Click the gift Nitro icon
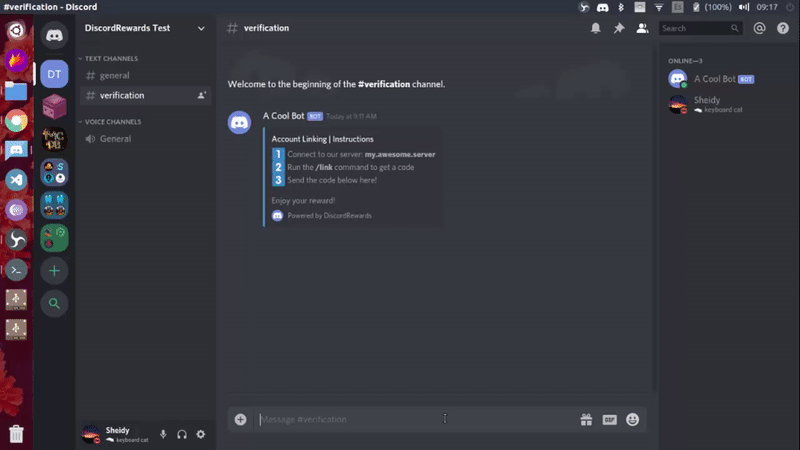Image resolution: width=800 pixels, height=450 pixels. point(586,419)
